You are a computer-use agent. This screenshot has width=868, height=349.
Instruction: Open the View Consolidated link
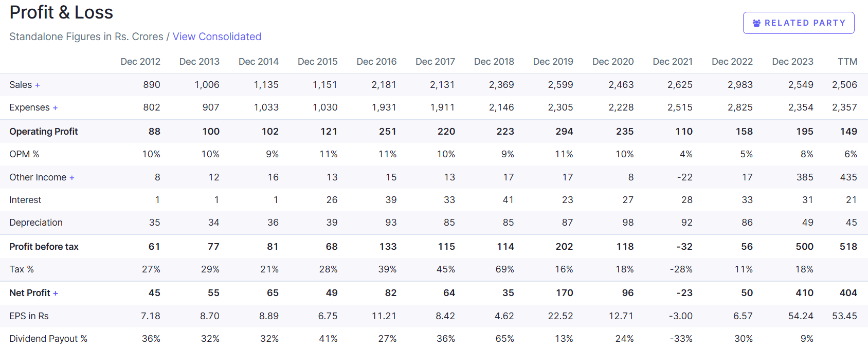click(217, 36)
